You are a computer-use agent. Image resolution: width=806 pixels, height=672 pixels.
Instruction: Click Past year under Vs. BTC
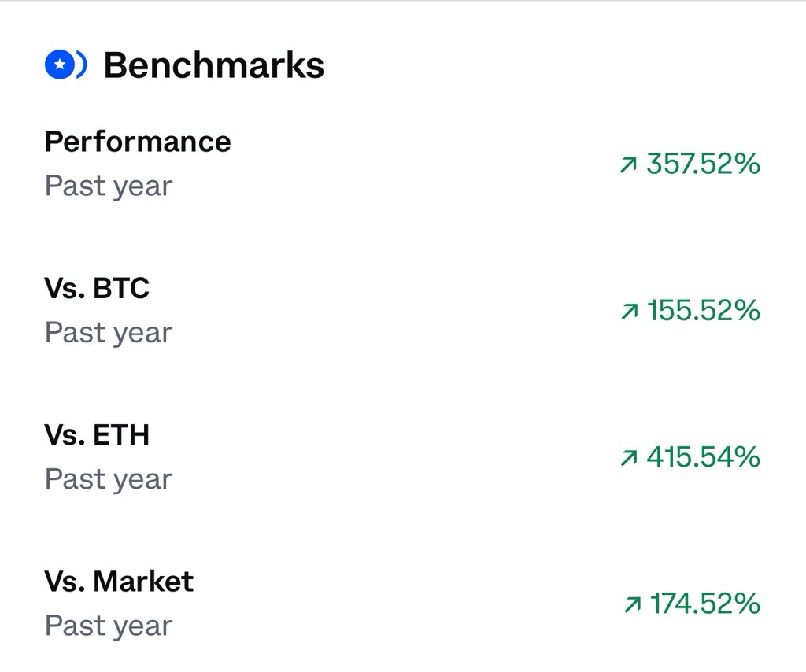coord(109,332)
